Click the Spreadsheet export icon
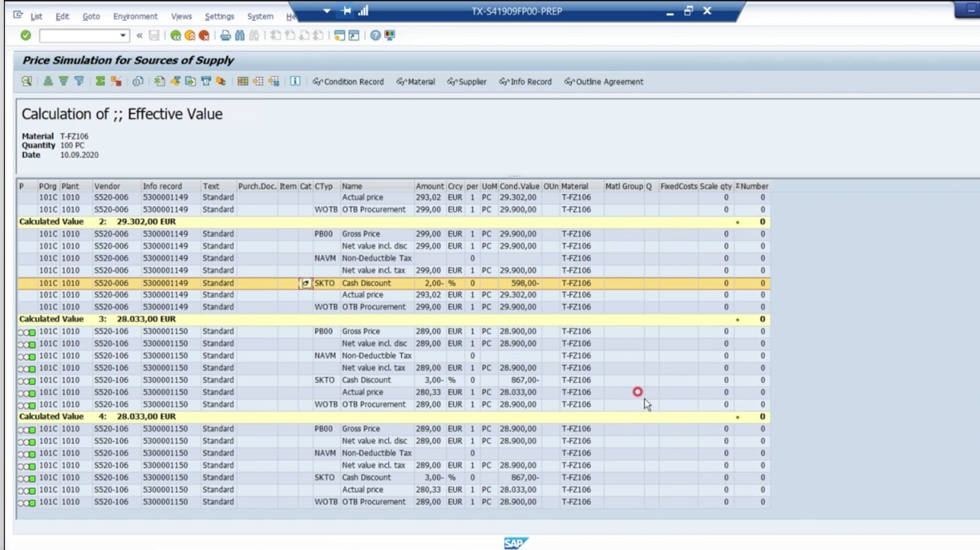 click(x=160, y=81)
